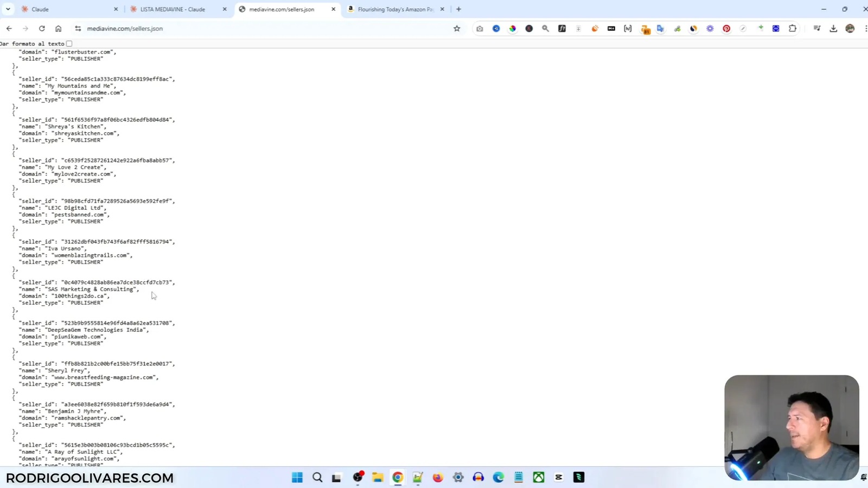Open the tab search dropdown arrow
868x488 pixels.
pyautogui.click(x=8, y=9)
